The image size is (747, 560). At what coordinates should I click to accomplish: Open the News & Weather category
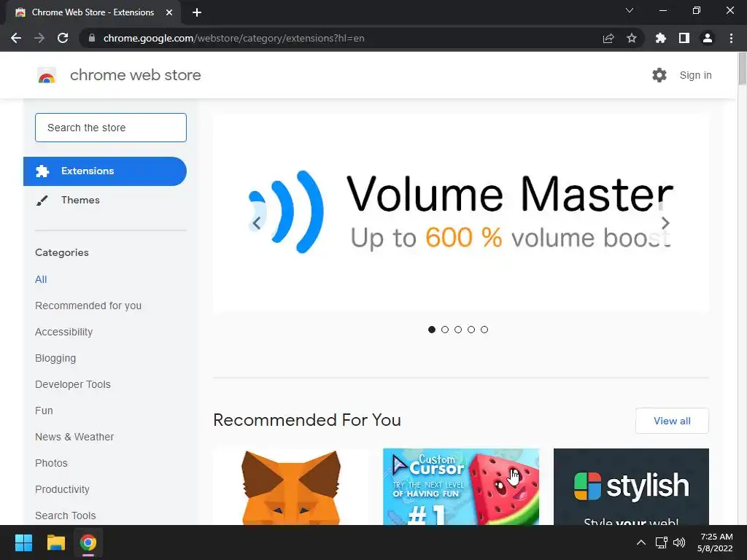74,437
